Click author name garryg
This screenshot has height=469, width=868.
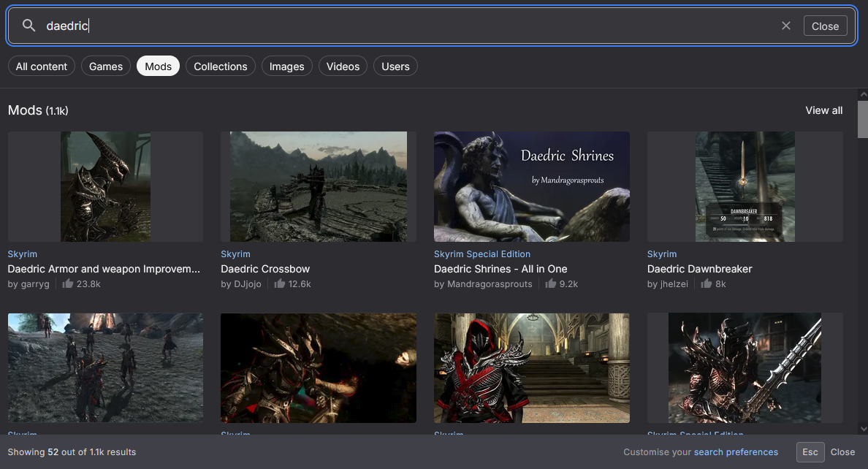(35, 284)
